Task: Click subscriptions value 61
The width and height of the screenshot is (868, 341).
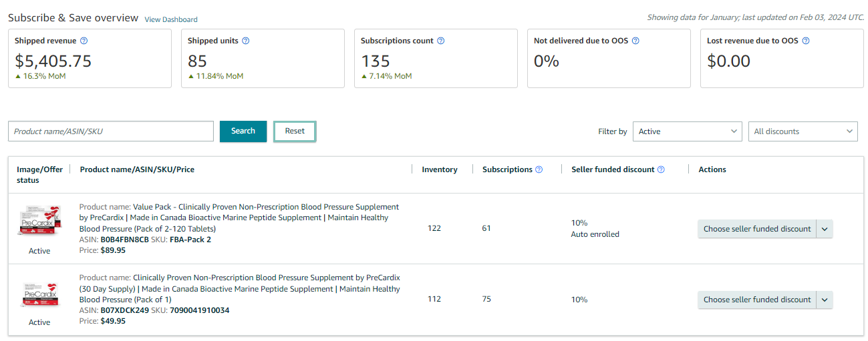Action: coord(486,228)
